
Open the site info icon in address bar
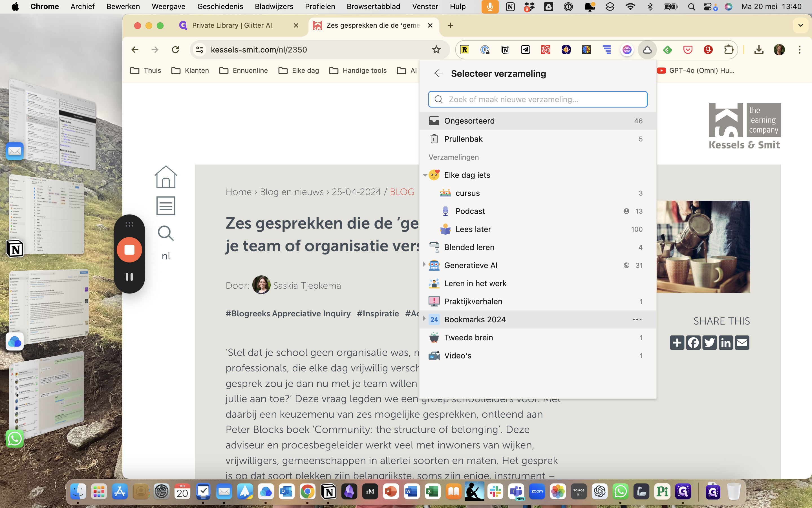[x=200, y=50]
